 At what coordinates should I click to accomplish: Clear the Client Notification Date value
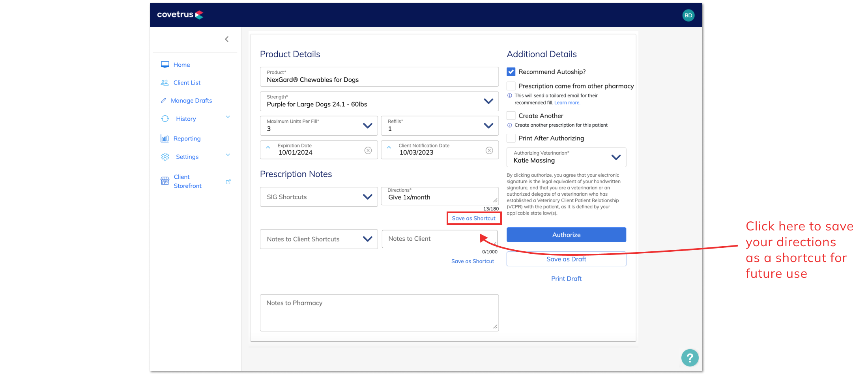point(489,150)
